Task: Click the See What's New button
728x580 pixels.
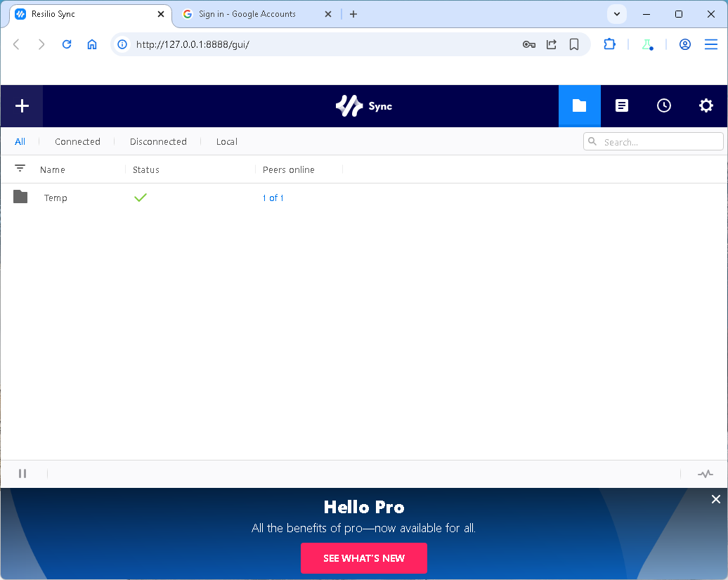Action: click(363, 558)
